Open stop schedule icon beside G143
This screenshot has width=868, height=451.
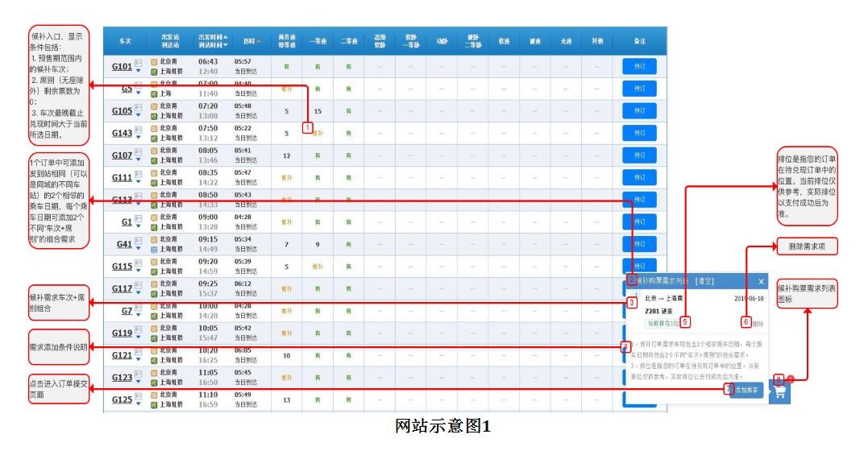pos(139,130)
